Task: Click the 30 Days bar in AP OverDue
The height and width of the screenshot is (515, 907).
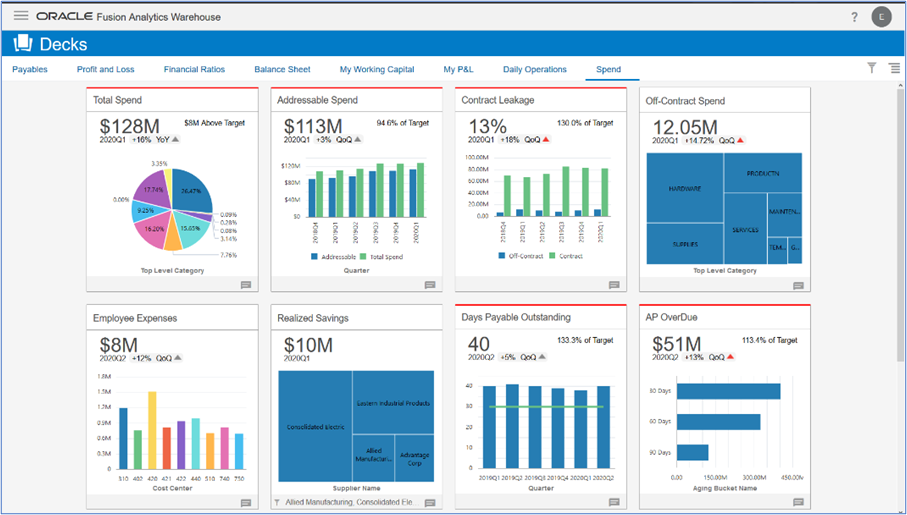Action: coord(728,391)
